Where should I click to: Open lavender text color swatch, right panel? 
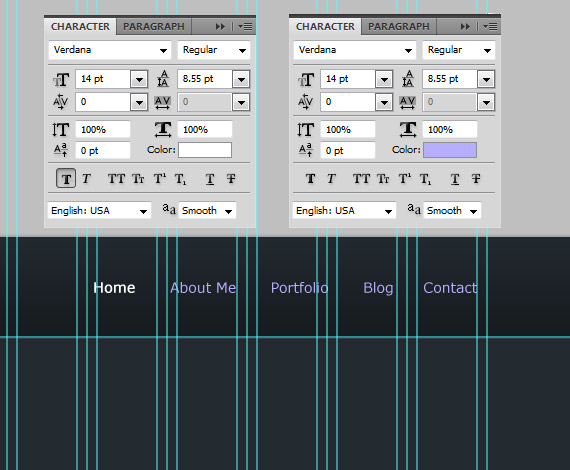(x=450, y=150)
